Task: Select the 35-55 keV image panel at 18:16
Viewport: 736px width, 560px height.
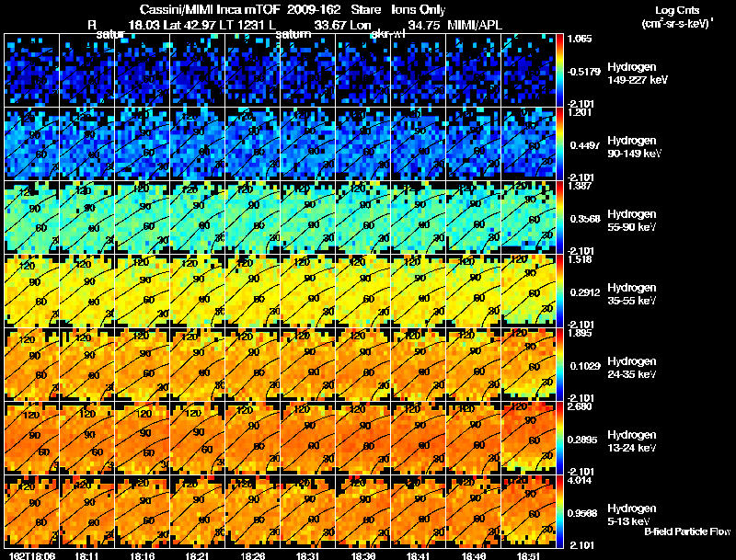Action: click(x=143, y=291)
